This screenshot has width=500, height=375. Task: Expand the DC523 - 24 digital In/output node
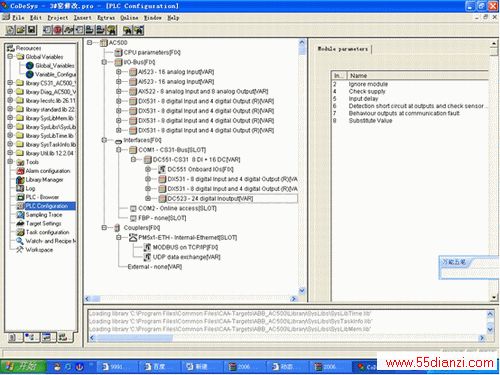click(148, 199)
